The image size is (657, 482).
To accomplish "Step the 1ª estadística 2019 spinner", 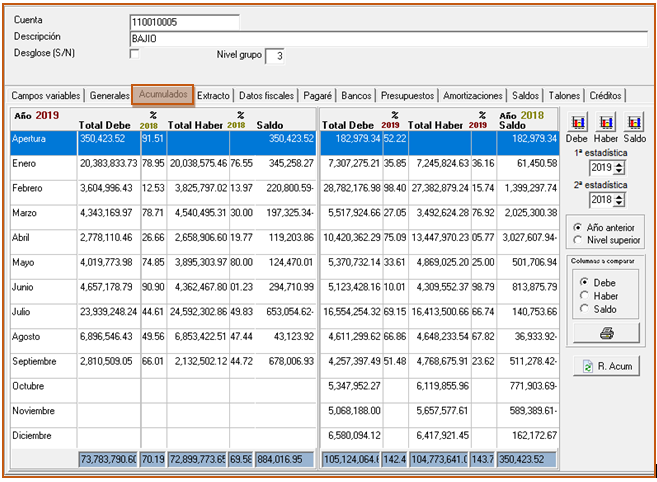I will click(619, 168).
